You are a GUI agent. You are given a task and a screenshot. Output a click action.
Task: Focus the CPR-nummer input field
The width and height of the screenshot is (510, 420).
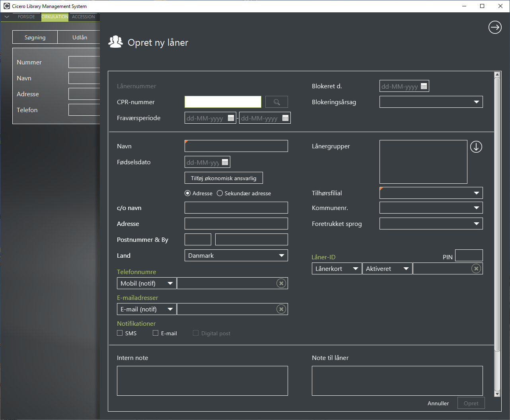(223, 102)
